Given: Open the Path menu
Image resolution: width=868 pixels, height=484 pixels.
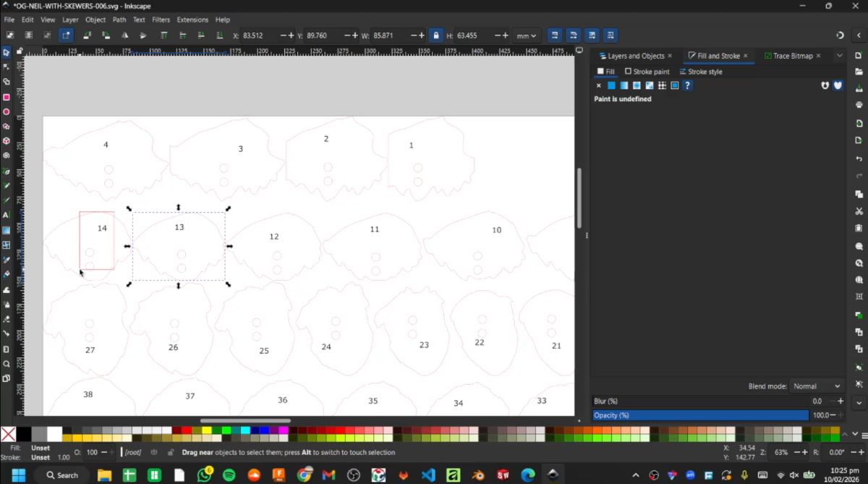Looking at the screenshot, I should [x=119, y=20].
